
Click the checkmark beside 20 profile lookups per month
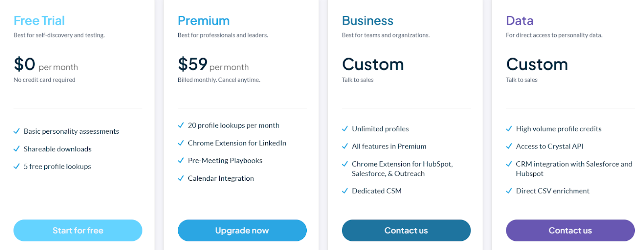pyautogui.click(x=181, y=125)
